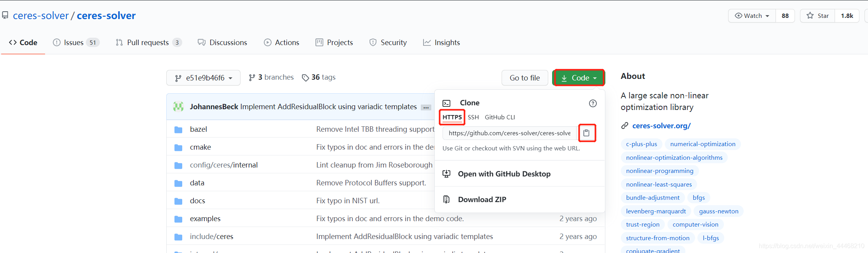Click the nonlinear-programming topic tag
Viewport: 868px width, 253px height.
pos(660,171)
